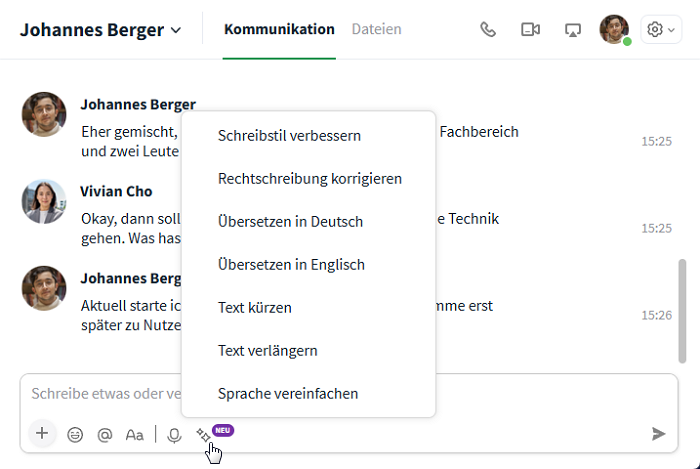Click the @ mention icon
The height and width of the screenshot is (469, 700).
[104, 434]
